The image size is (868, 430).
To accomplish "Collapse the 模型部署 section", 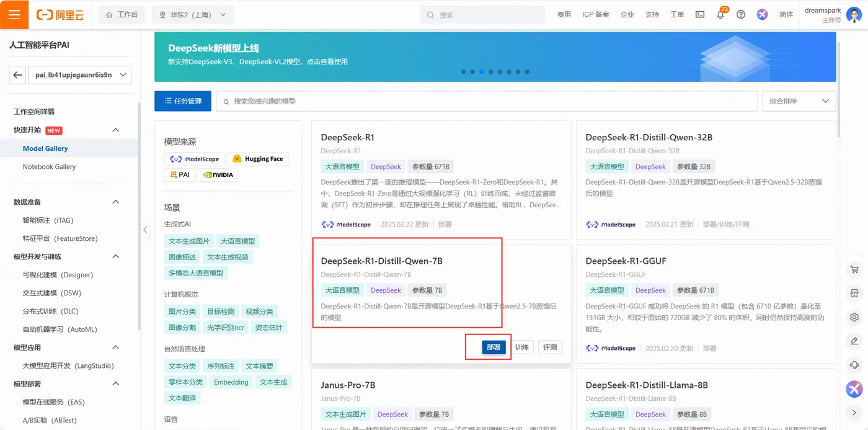I will pyautogui.click(x=115, y=384).
